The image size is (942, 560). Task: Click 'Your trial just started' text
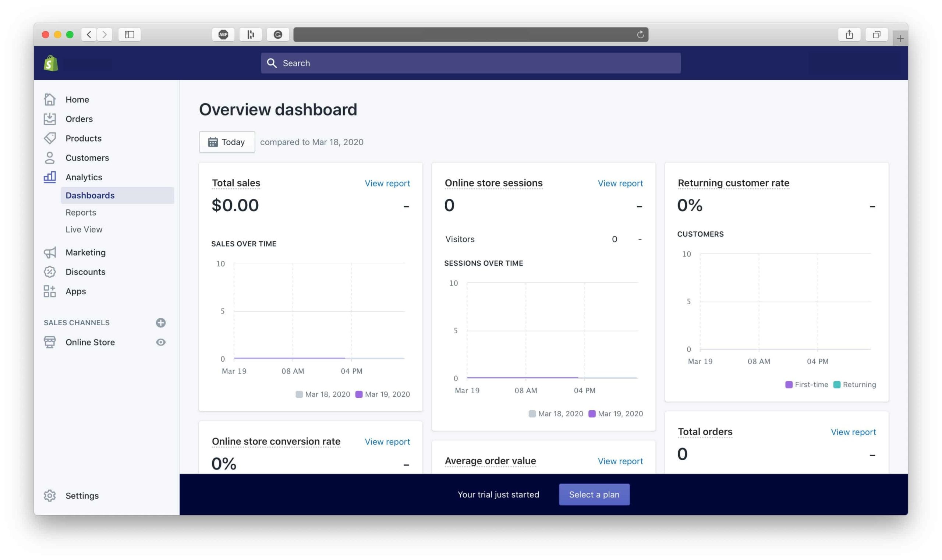click(498, 495)
